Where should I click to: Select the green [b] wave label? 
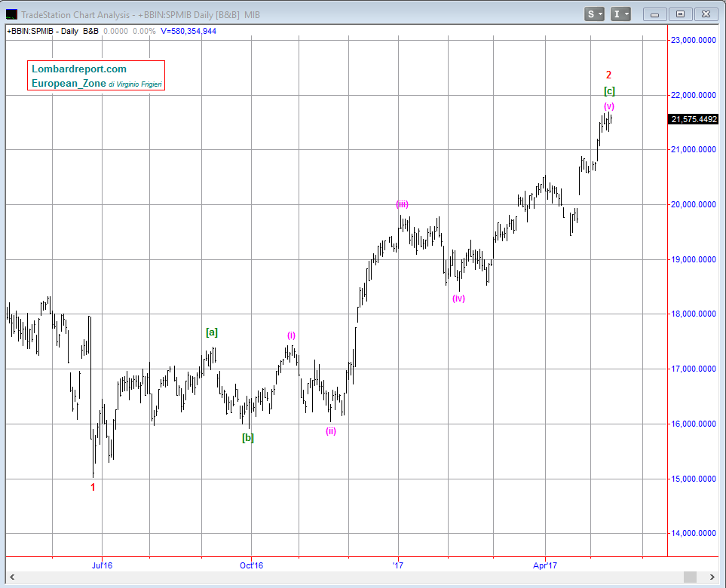coord(248,437)
